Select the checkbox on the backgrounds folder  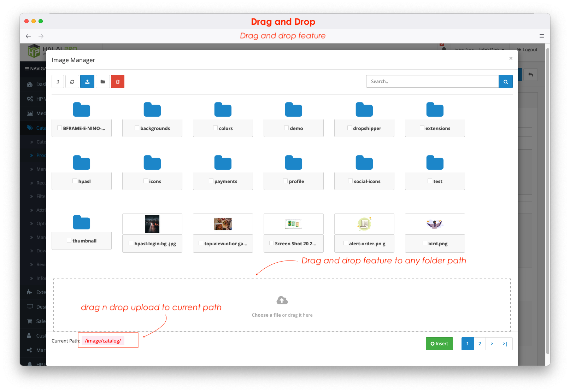tap(137, 128)
